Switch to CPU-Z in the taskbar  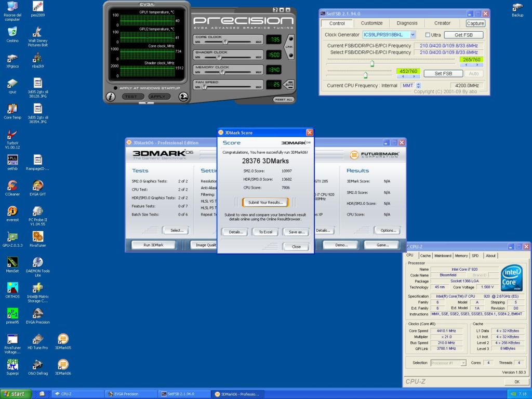(77, 394)
